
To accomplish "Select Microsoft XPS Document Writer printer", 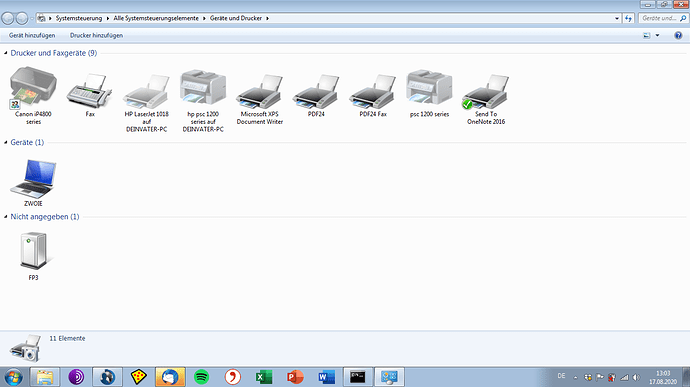I will click(x=260, y=99).
